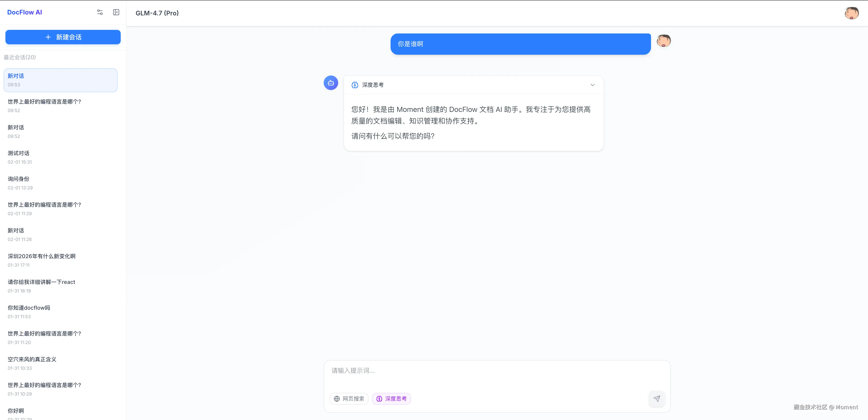This screenshot has height=420, width=868.
Task: Expand the GLM-4.7 (Pro) model selector
Action: (x=157, y=13)
